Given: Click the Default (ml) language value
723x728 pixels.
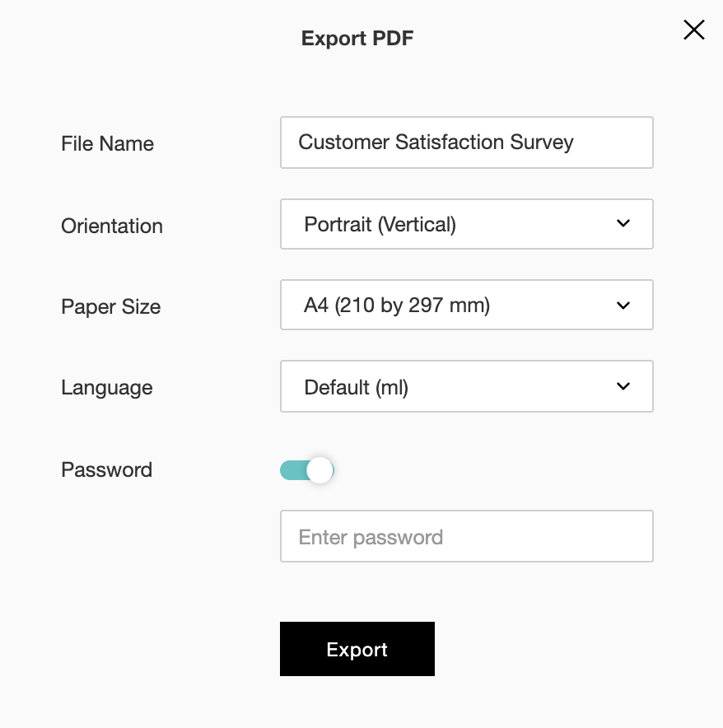Looking at the screenshot, I should [356, 387].
